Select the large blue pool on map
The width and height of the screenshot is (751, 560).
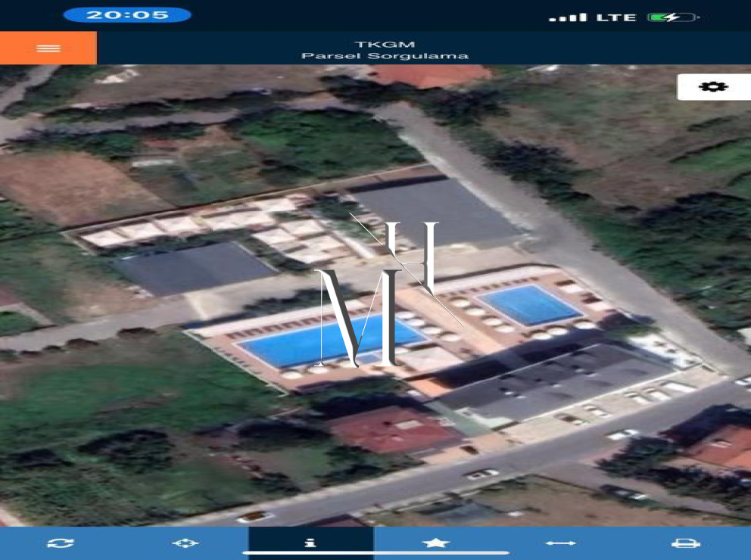[332, 340]
